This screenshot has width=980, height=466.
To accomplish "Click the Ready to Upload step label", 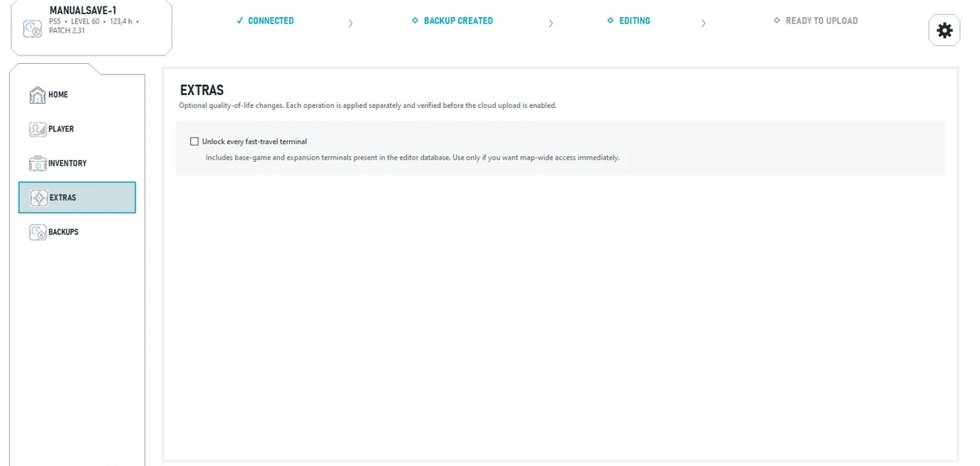I will pyautogui.click(x=822, y=20).
